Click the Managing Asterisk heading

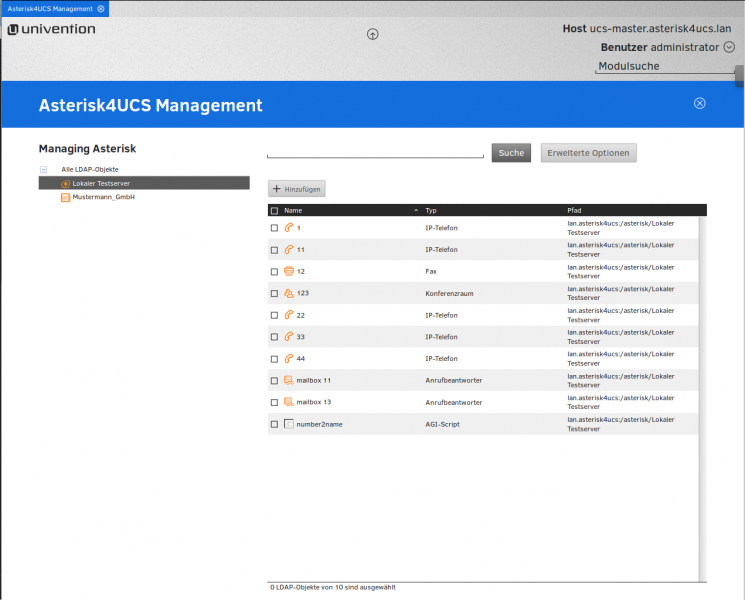[x=87, y=149]
